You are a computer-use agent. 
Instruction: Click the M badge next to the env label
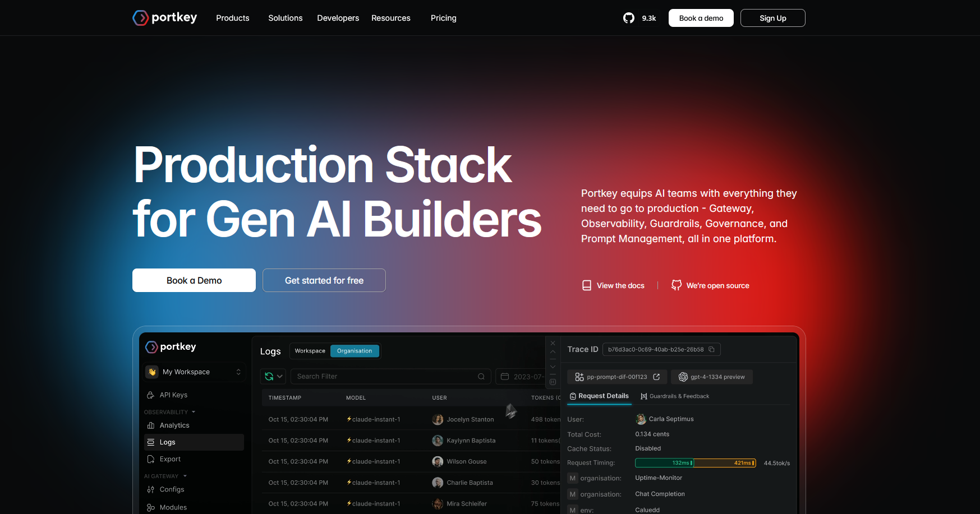pos(572,510)
